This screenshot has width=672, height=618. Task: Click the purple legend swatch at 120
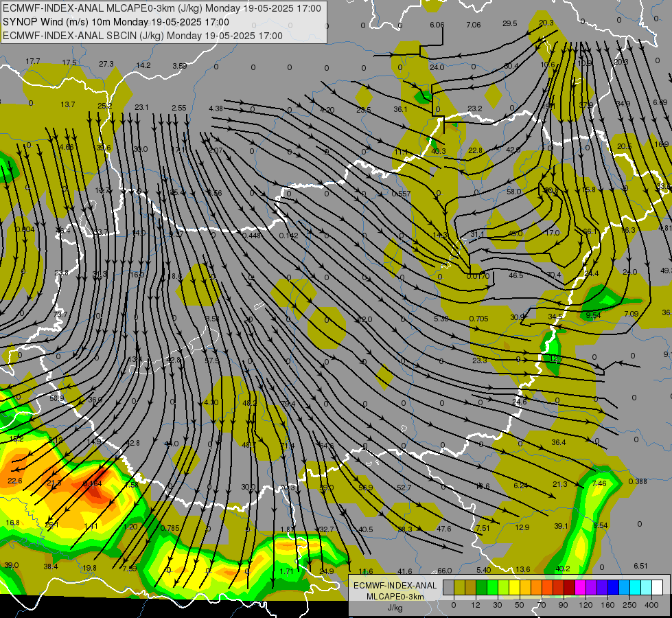pos(592,588)
